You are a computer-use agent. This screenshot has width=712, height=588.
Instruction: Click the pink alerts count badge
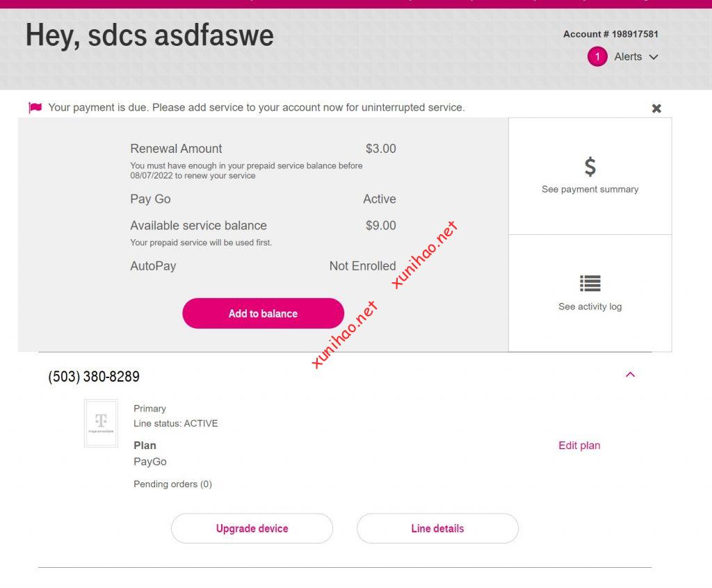pyautogui.click(x=597, y=56)
